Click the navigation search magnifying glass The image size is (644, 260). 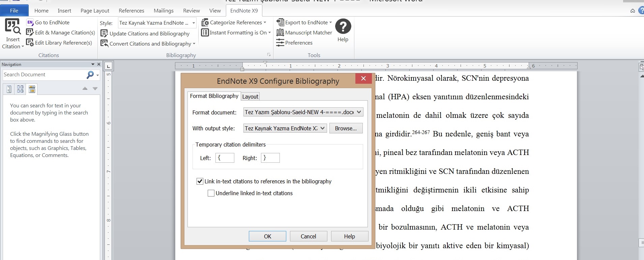[90, 75]
